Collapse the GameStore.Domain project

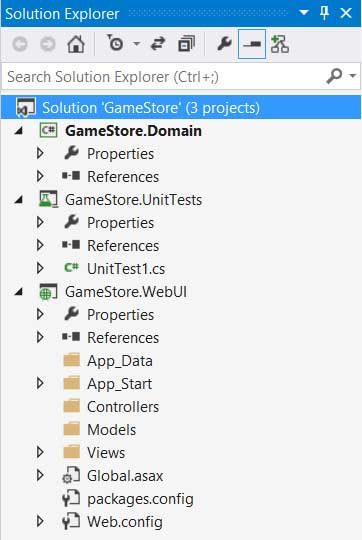19,131
